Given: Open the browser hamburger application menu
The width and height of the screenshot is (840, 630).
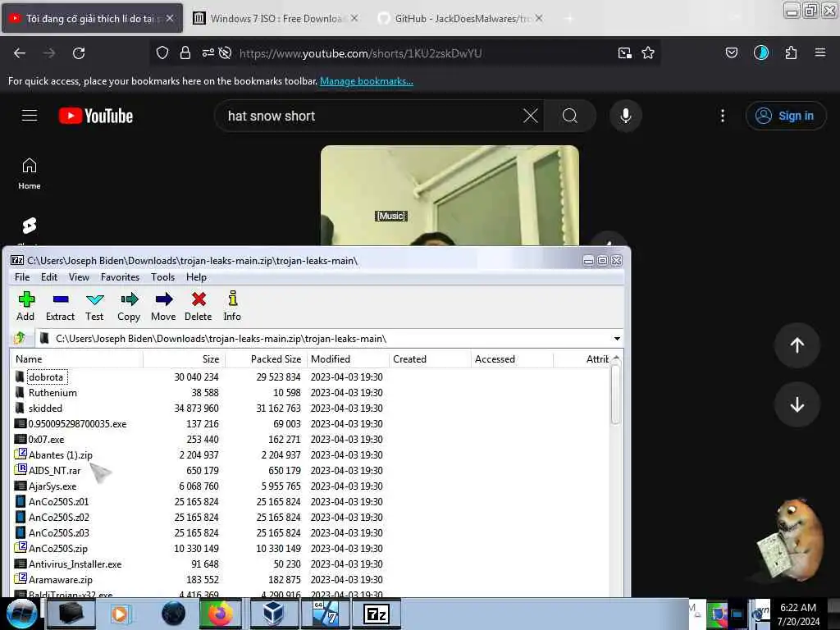Looking at the screenshot, I should [819, 52].
